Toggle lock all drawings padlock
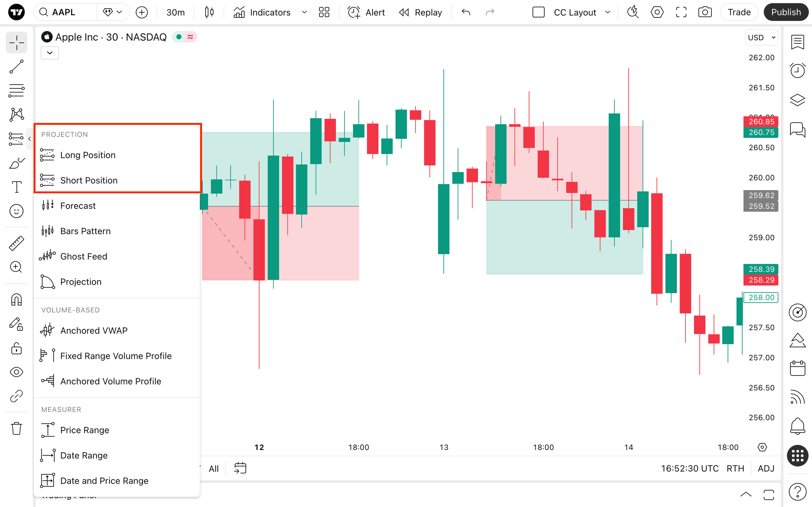Screen dimensions: 812x507 [x=16, y=348]
